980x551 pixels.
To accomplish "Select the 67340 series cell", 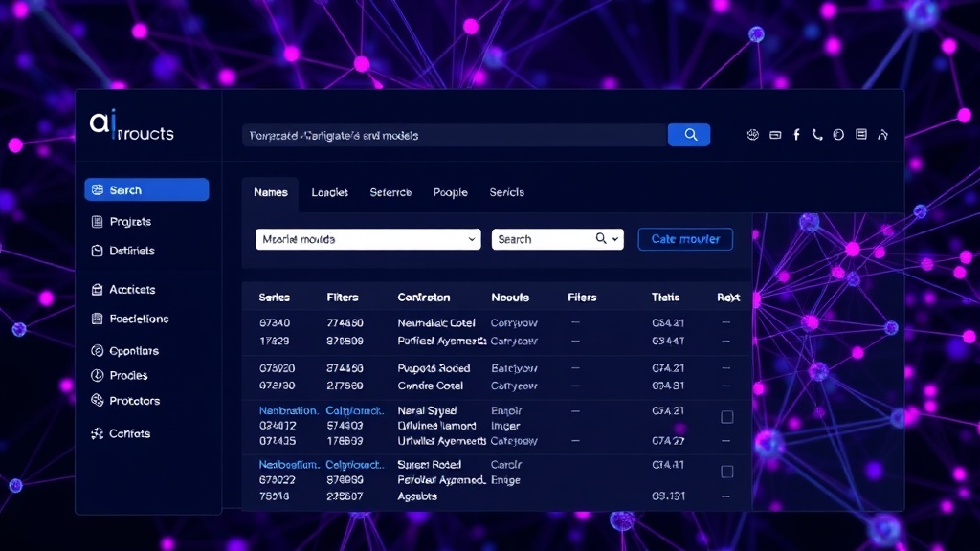I will pos(275,323).
